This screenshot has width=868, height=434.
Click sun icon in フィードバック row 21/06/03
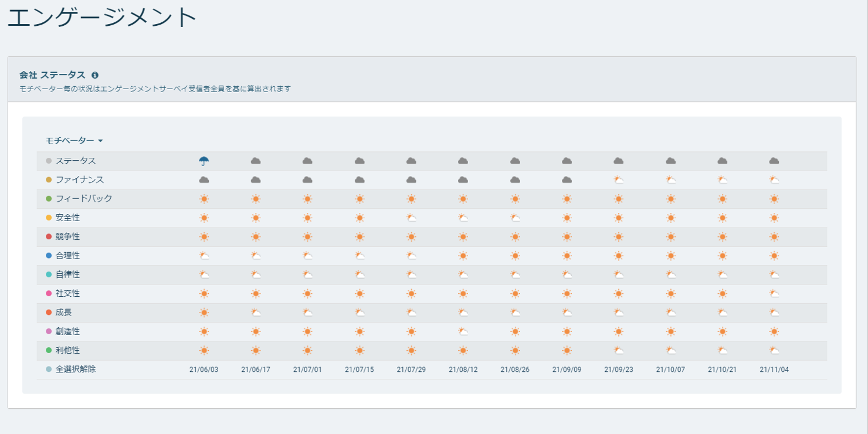click(204, 199)
